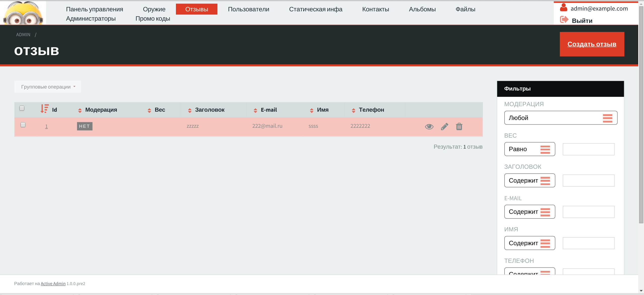
Task: Click the logout arrow icon beside Выйти
Action: click(x=564, y=20)
